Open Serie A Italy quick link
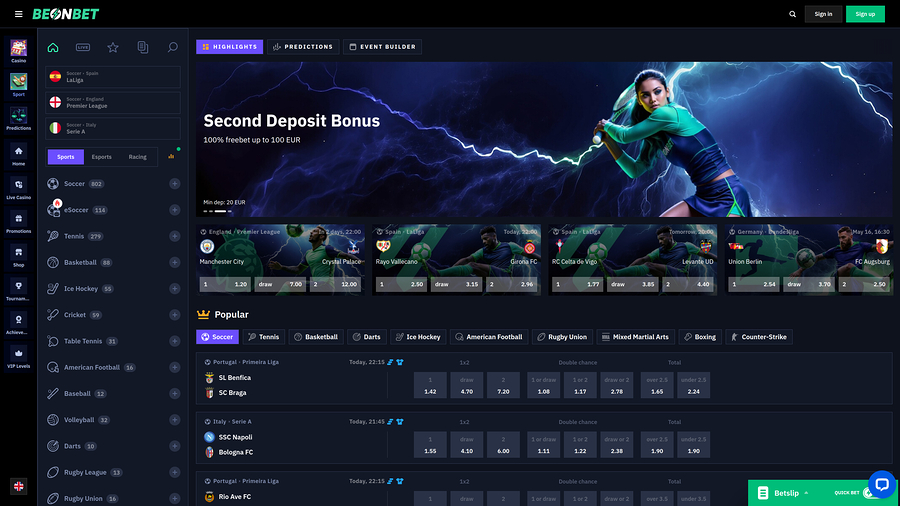900x506 pixels. point(113,129)
